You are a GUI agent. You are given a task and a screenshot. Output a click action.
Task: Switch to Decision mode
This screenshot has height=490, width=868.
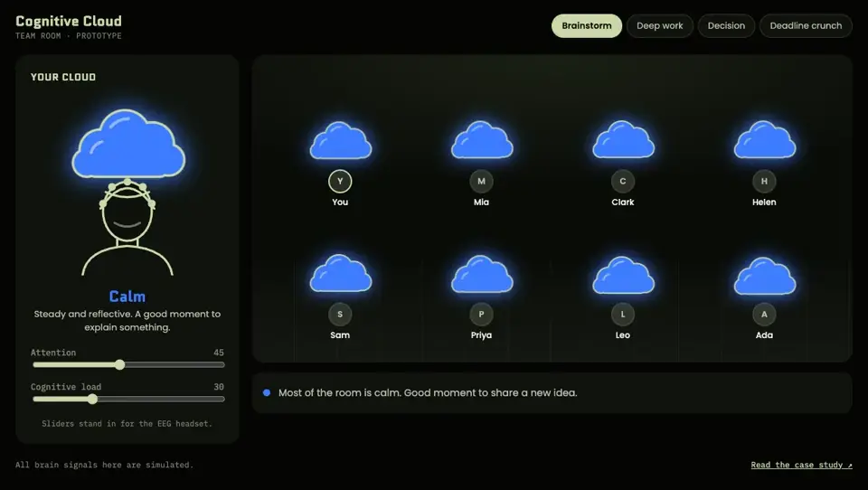pyautogui.click(x=726, y=26)
